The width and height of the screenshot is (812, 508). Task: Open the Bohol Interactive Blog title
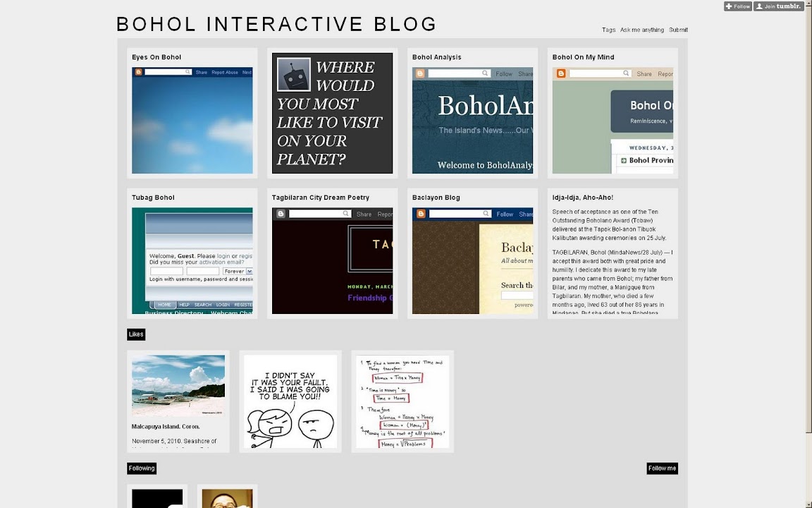(277, 25)
